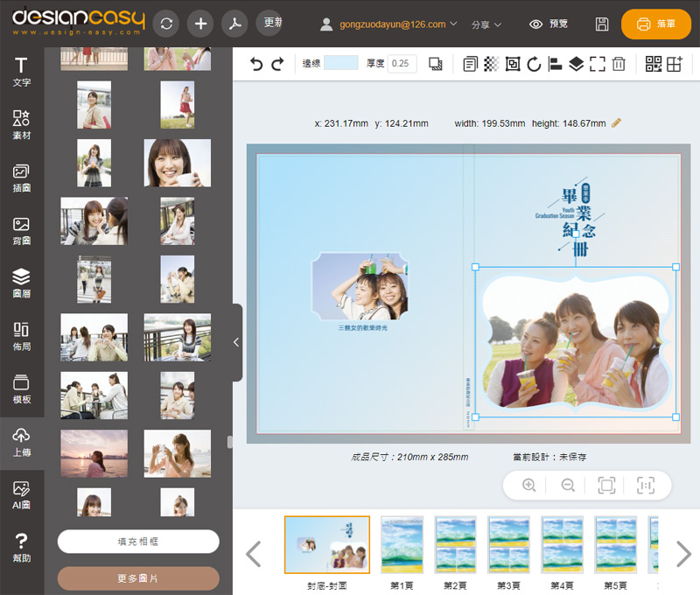Expand the gongzuodayun@126.com account dropdown
Screen dimensions: 700x595
click(x=389, y=24)
